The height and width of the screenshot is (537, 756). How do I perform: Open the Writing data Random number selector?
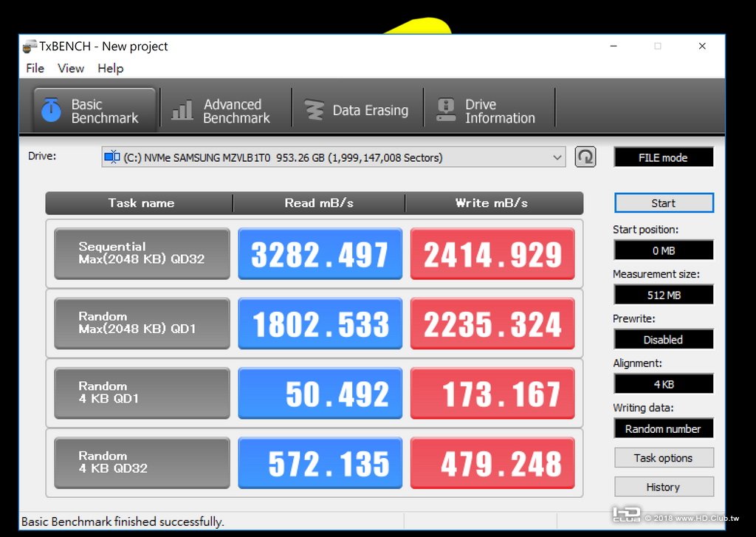coord(664,428)
